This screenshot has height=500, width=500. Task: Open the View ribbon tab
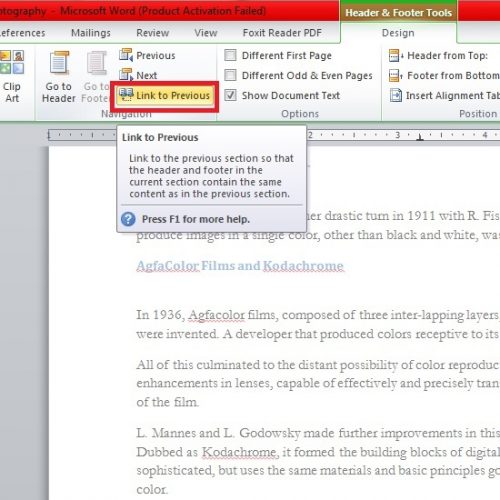pyautogui.click(x=206, y=33)
